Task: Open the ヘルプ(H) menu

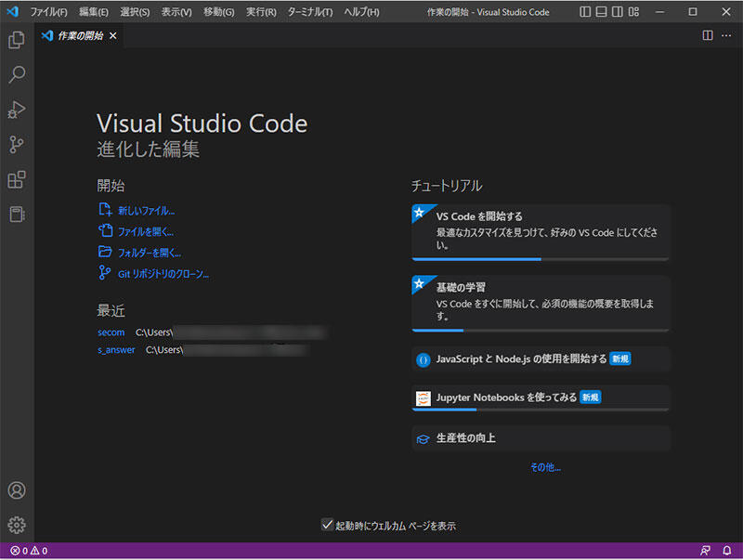Action: (361, 12)
